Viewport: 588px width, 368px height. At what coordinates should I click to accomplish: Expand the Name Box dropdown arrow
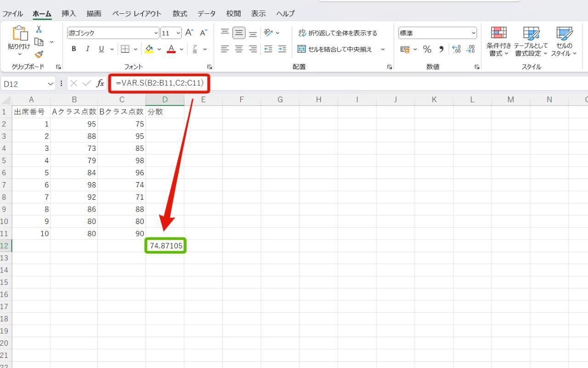click(x=51, y=84)
